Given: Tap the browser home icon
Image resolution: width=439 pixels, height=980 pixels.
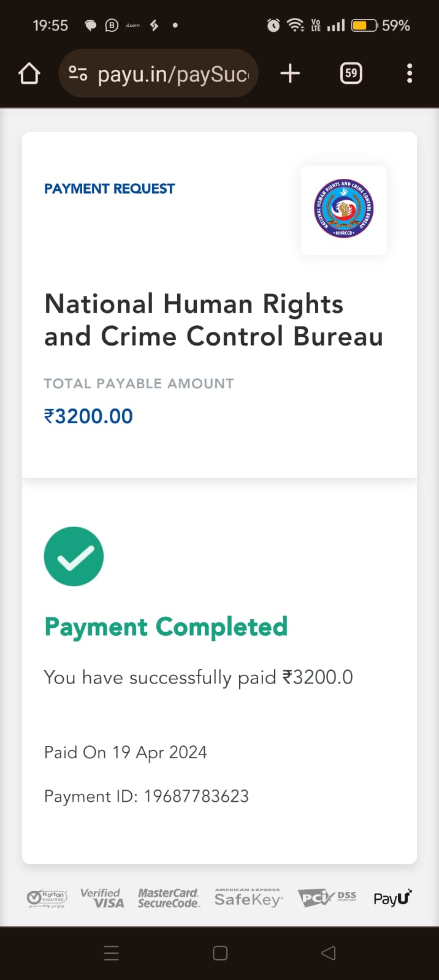Looking at the screenshot, I should click(x=29, y=74).
